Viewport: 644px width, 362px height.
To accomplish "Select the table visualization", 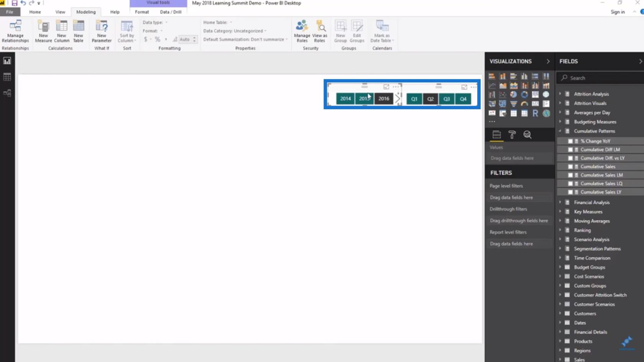I will [514, 113].
